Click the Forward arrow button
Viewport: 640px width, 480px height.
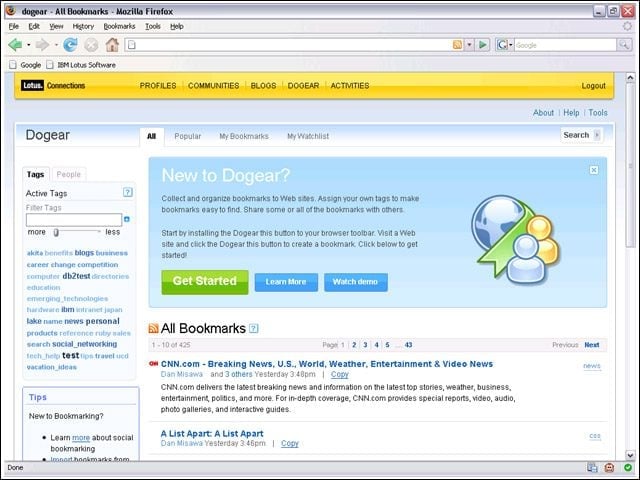click(42, 44)
